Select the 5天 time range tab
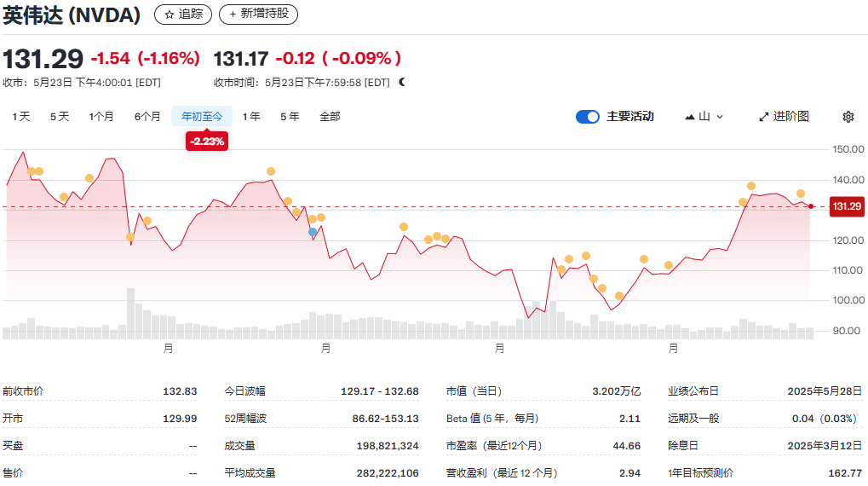Viewport: 868px width, 486px height. [x=60, y=116]
